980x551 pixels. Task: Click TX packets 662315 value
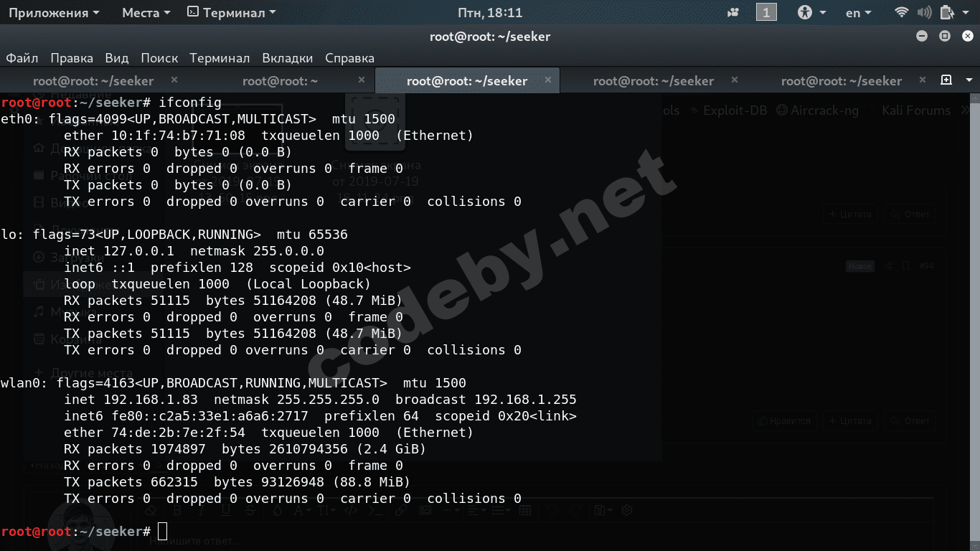(x=174, y=482)
